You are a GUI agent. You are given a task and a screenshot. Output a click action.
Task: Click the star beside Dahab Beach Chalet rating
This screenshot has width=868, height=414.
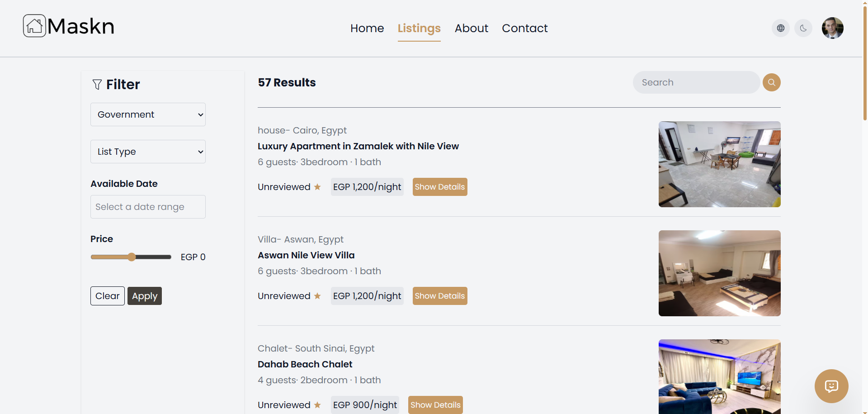317,405
